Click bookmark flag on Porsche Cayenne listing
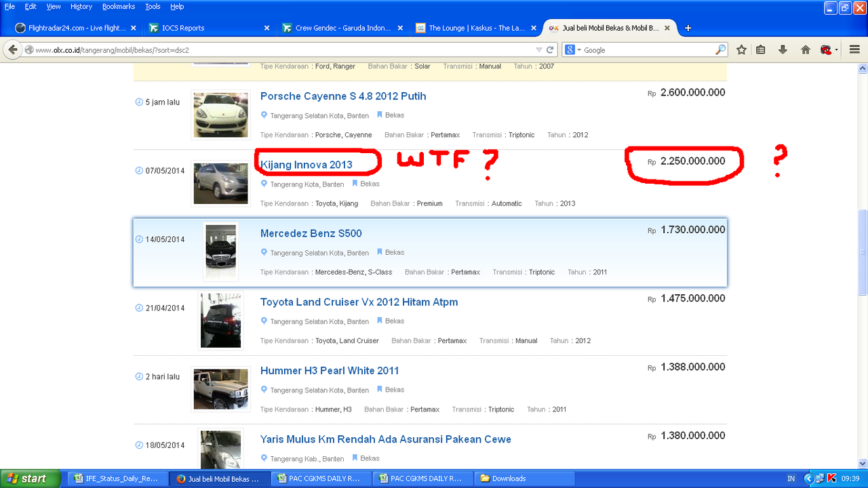 pos(380,115)
